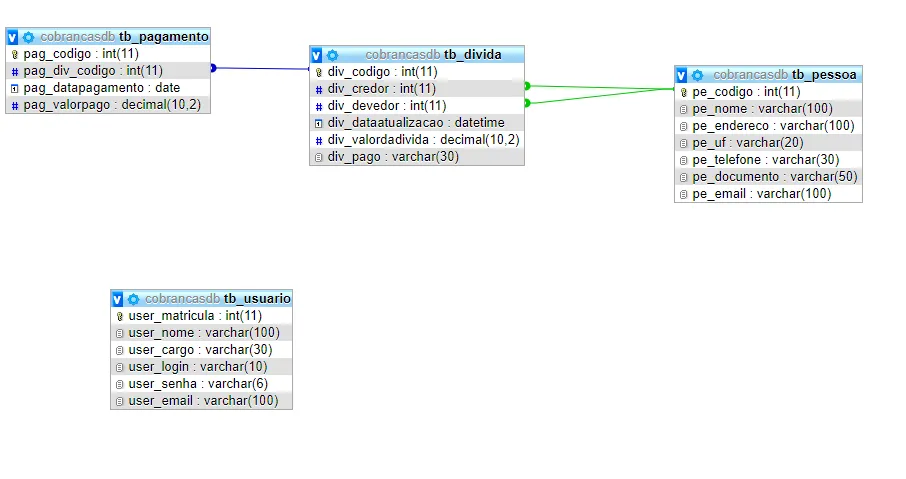
Task: Collapse the tb_pagamento table columns
Action: click(13, 36)
